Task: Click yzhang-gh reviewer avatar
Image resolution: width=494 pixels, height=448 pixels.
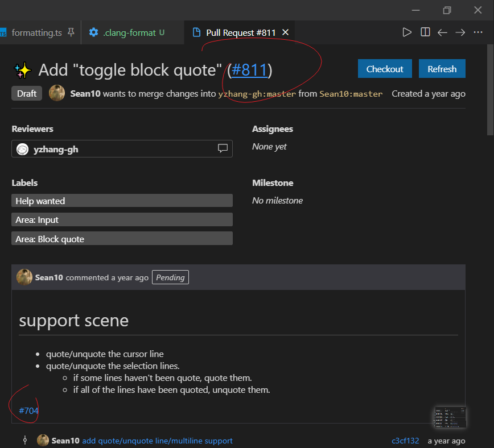Action: [x=22, y=149]
